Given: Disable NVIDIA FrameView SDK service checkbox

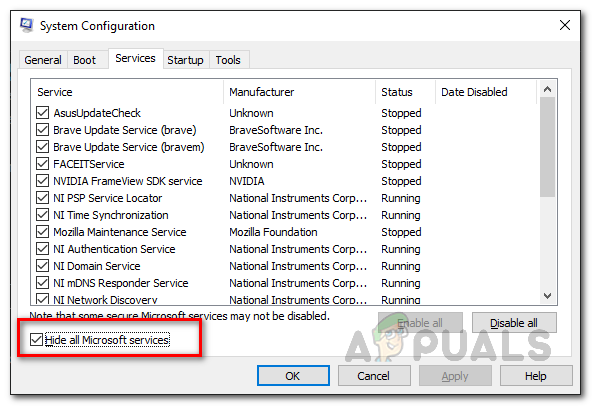Looking at the screenshot, I should (x=42, y=181).
